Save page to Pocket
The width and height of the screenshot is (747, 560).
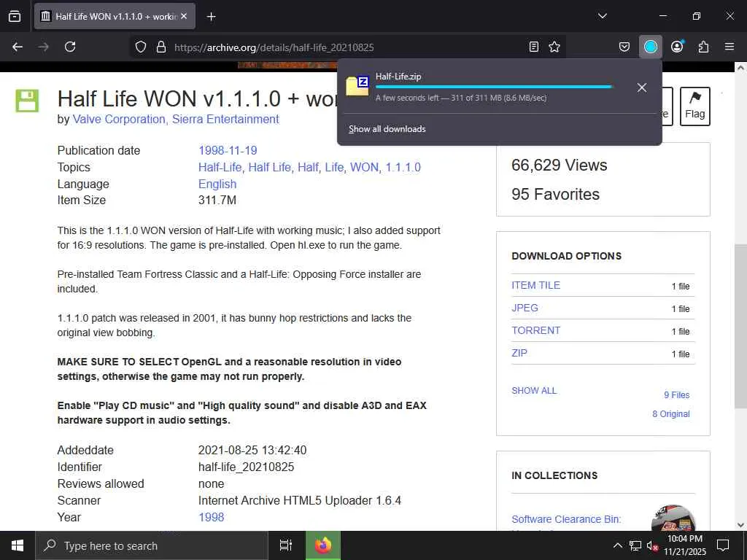click(x=624, y=47)
